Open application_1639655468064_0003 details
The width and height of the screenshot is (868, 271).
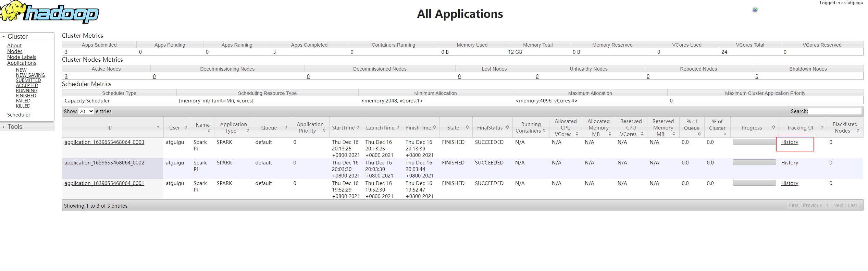coord(104,142)
